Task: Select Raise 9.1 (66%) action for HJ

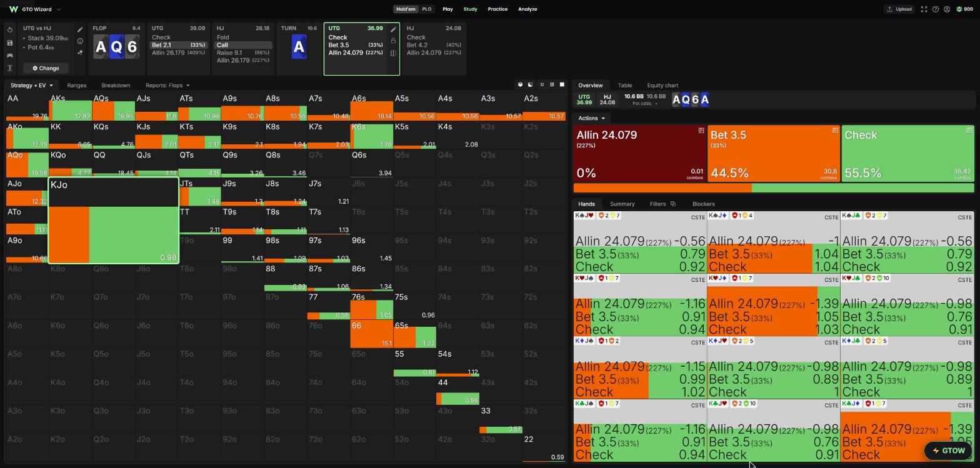Action: (x=243, y=53)
